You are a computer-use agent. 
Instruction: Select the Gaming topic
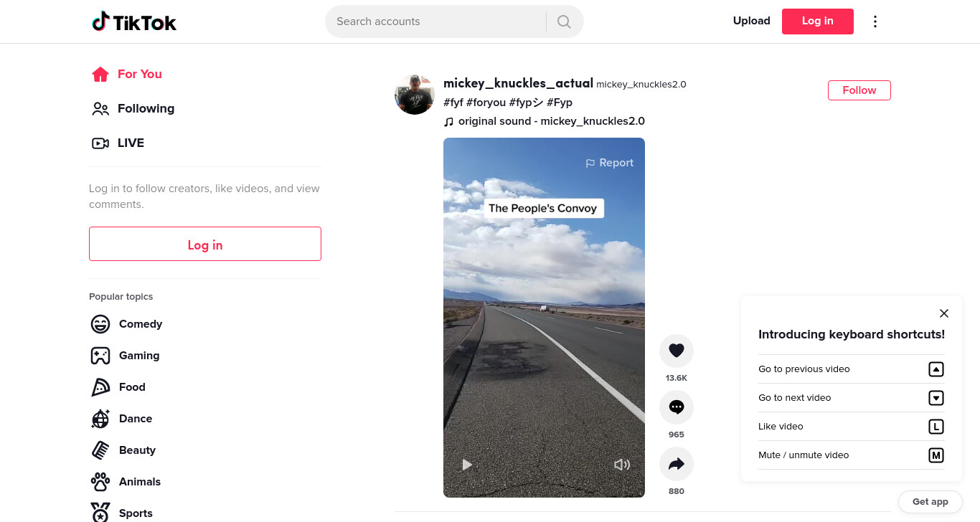point(126,356)
